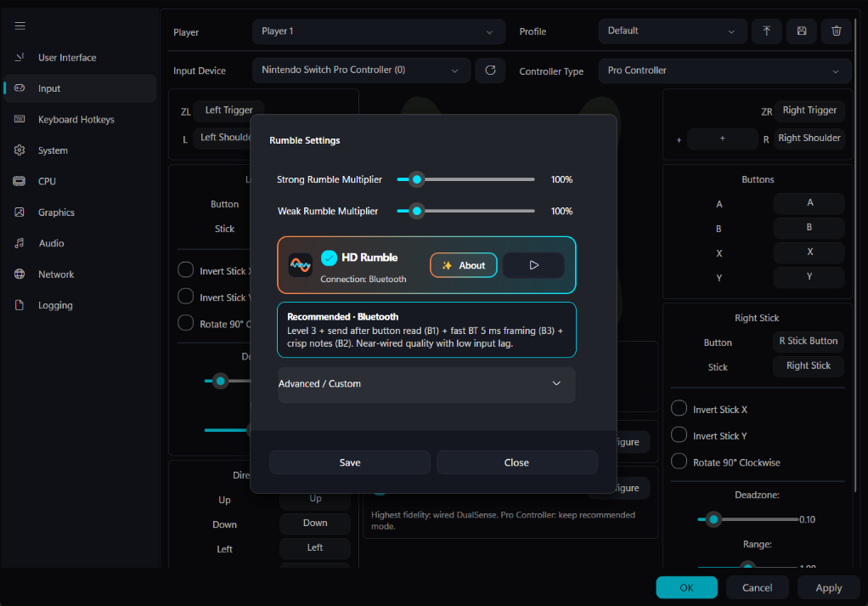This screenshot has height=606, width=868.
Task: Rebind button Y mapping
Action: pyautogui.click(x=809, y=276)
